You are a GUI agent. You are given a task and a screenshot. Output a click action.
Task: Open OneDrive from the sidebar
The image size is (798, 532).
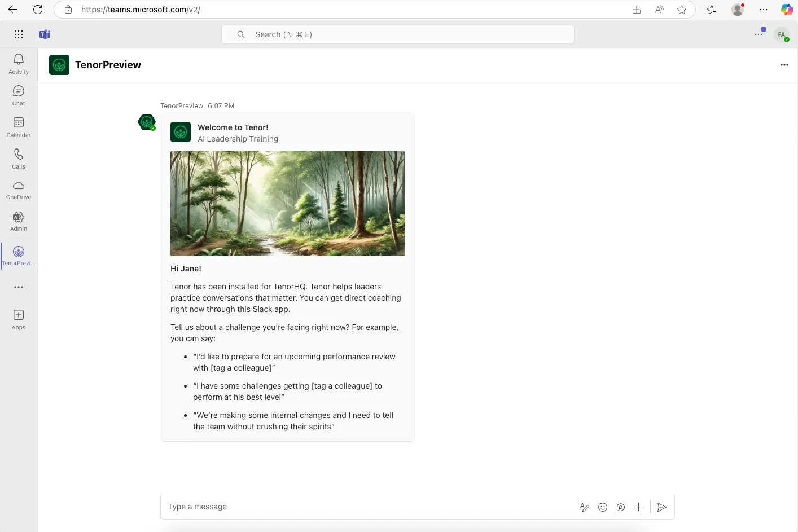click(19, 190)
